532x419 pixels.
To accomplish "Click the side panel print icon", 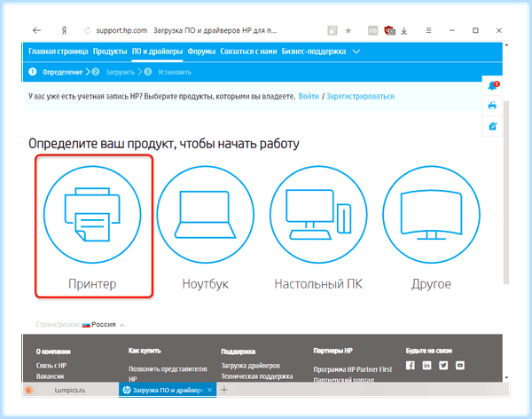I will pos(492,106).
